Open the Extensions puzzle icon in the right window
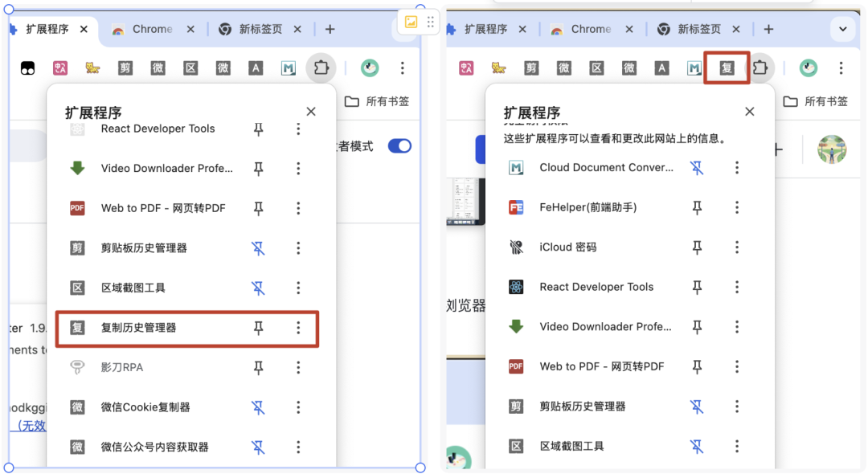The height and width of the screenshot is (474, 868). tap(760, 68)
